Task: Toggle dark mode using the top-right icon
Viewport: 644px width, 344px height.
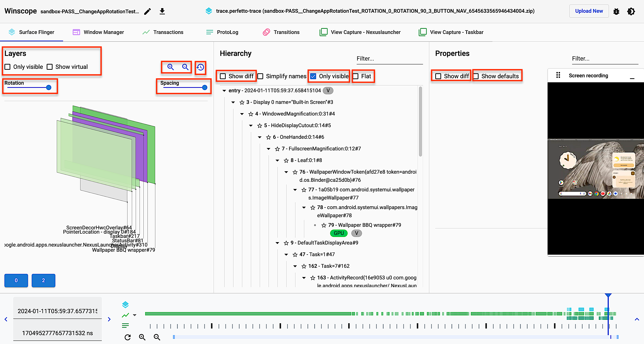Action: 631,11
